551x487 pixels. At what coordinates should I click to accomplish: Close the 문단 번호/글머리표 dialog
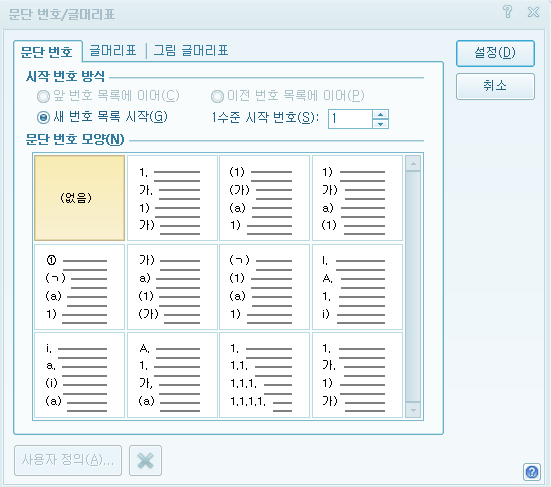(x=533, y=12)
